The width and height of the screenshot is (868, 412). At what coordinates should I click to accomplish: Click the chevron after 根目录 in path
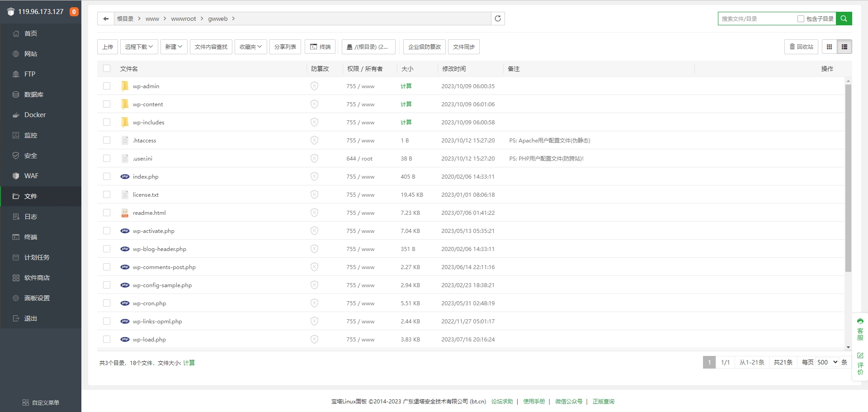coord(139,19)
